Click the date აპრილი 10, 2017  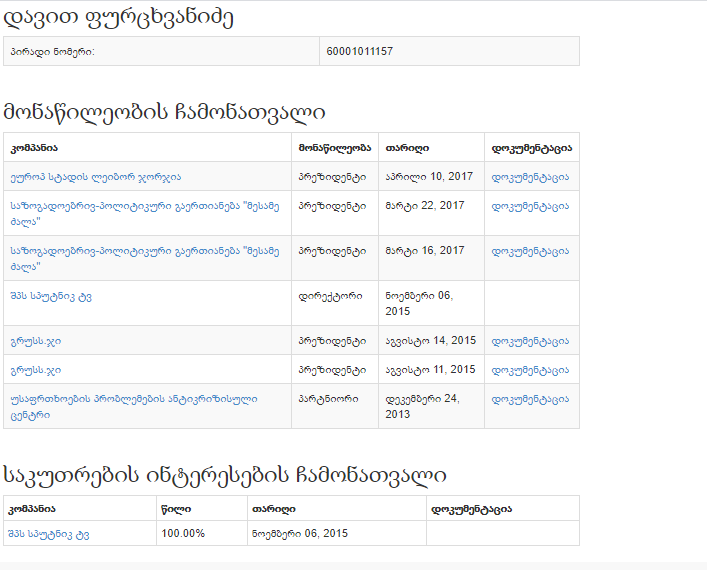point(429,176)
